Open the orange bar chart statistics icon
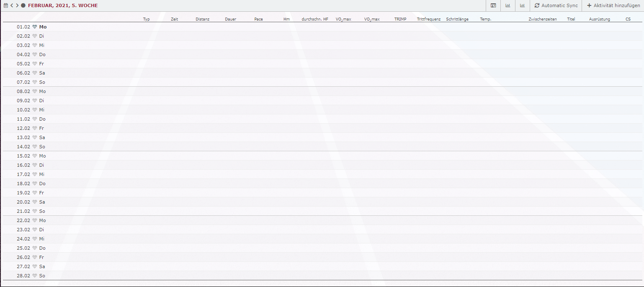This screenshot has height=287, width=644. pyautogui.click(x=522, y=5)
